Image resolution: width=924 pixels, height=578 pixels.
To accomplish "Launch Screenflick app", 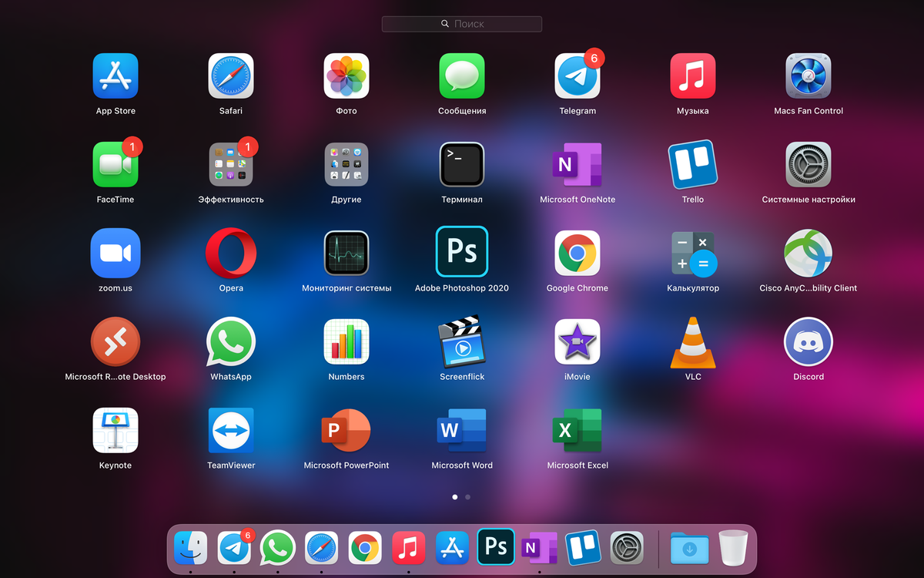I will pyautogui.click(x=462, y=342).
